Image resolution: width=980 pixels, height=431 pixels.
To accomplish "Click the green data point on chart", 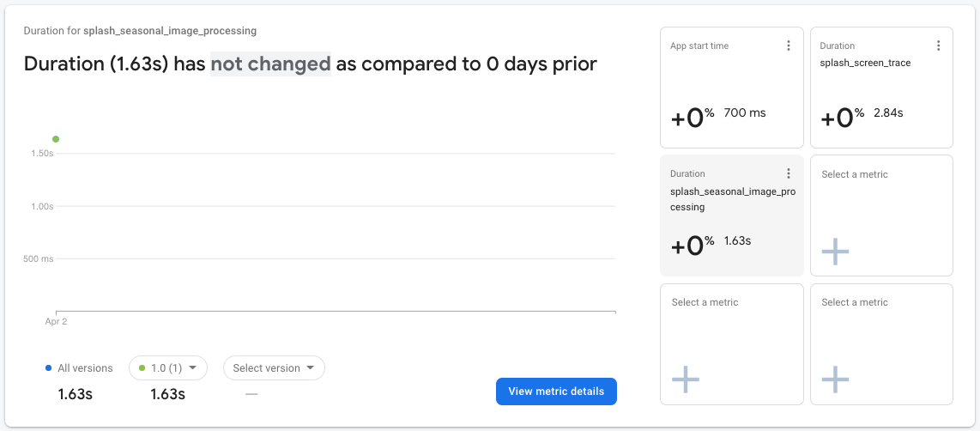I will (56, 139).
